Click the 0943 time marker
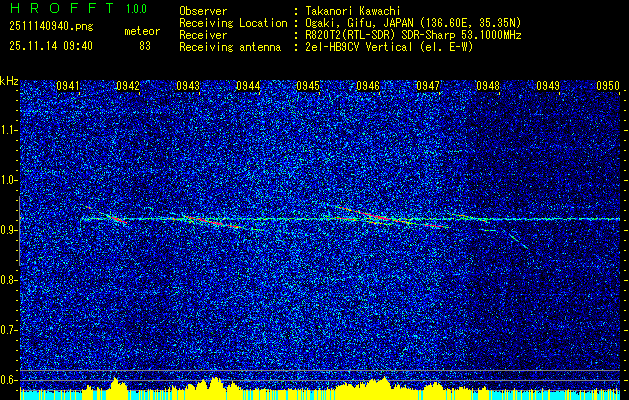 [188, 86]
